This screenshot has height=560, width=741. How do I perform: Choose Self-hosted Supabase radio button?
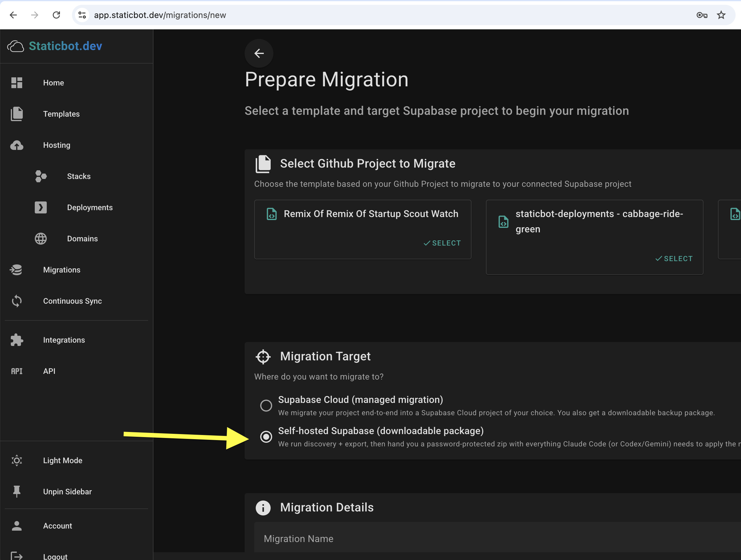(x=266, y=437)
